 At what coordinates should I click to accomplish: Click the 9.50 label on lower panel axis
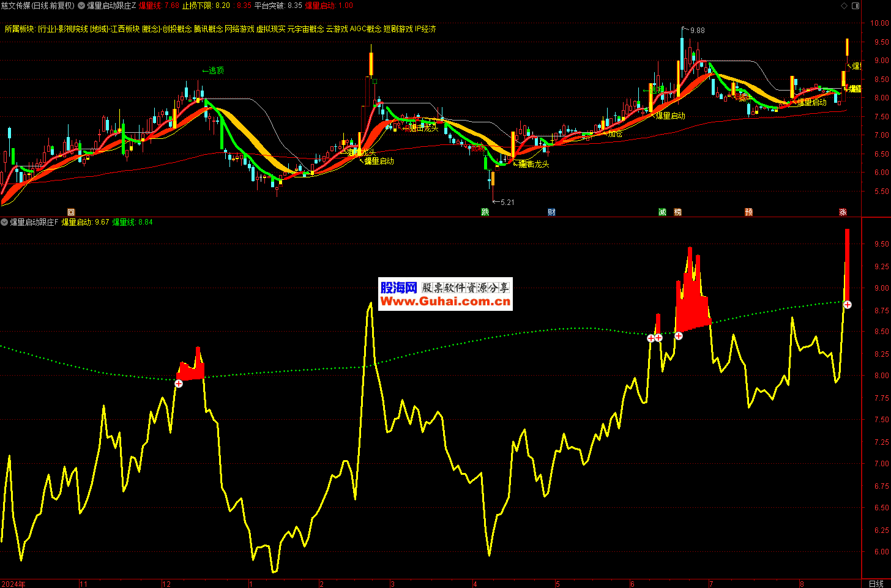[881, 244]
